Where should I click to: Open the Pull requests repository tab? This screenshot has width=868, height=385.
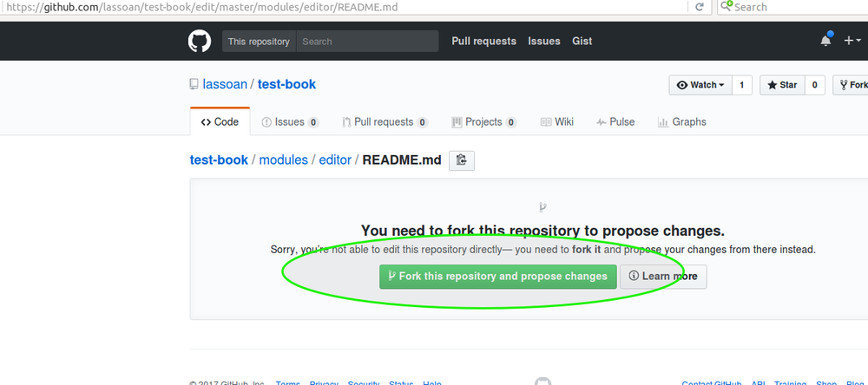tap(384, 122)
